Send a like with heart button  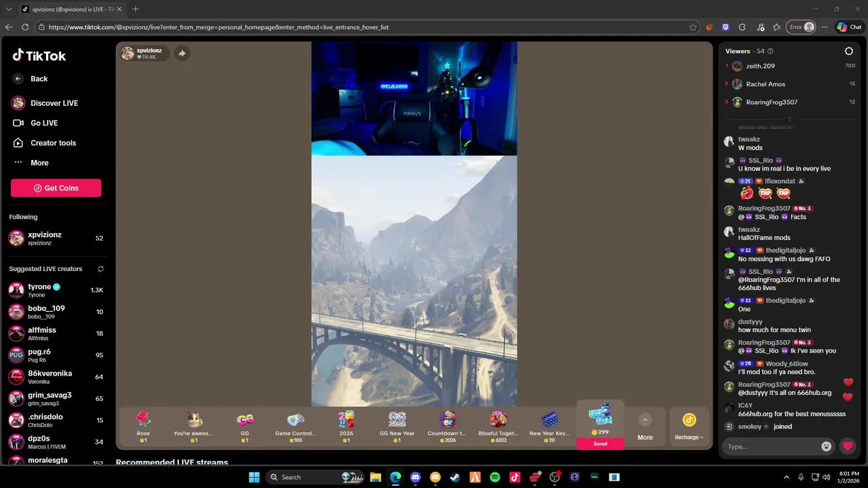(848, 446)
